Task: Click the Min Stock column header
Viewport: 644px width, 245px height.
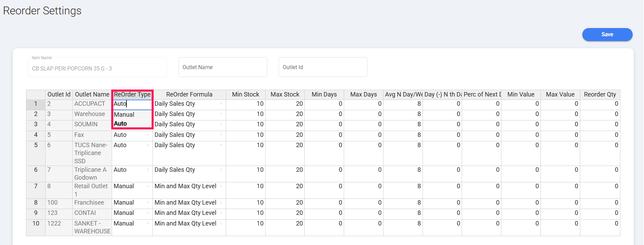Action: point(245,94)
